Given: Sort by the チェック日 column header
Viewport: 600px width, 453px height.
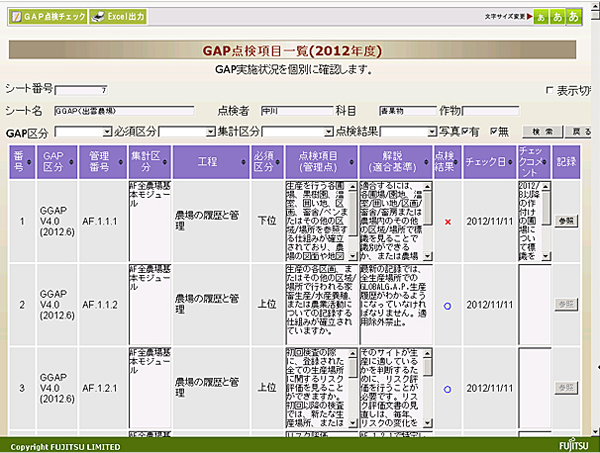Looking at the screenshot, I should tap(489, 162).
